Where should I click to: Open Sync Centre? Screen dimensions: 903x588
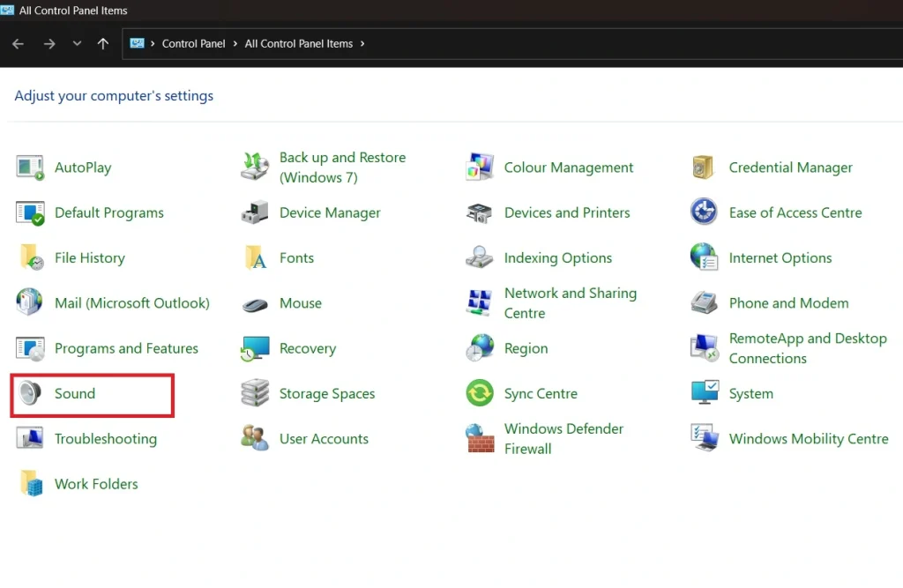[540, 393]
